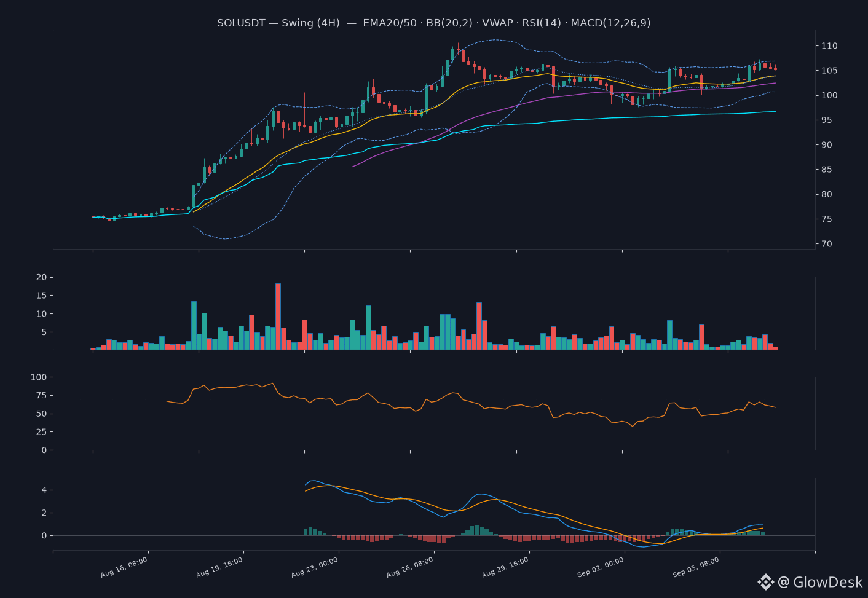
Task: Click the MACD axis label 4
Action: (44, 490)
